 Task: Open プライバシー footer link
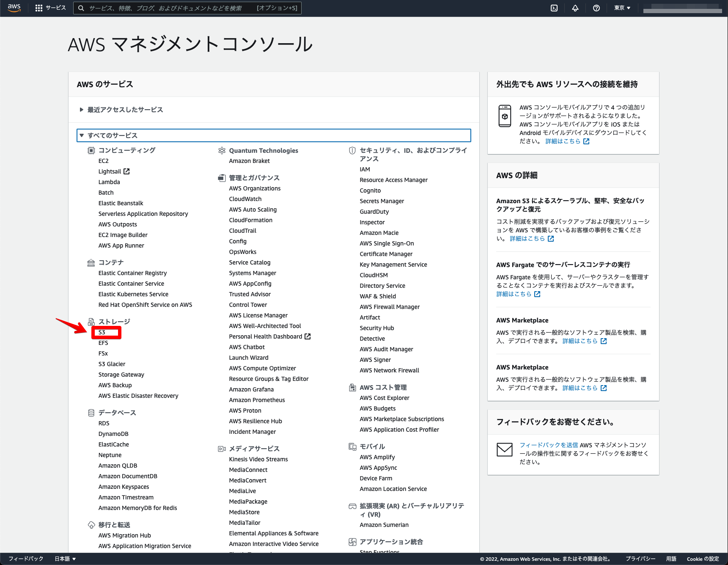pyautogui.click(x=640, y=559)
